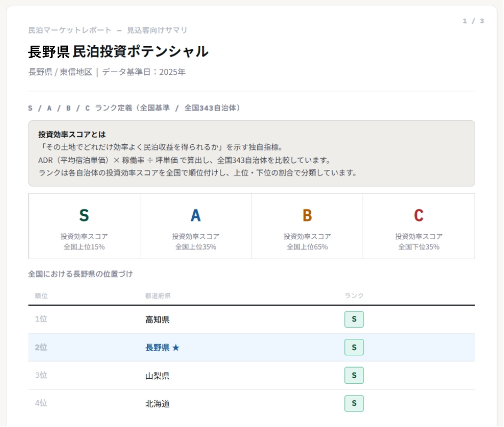Click the S rank badge for 高知県
504x427 pixels.
pos(353,319)
